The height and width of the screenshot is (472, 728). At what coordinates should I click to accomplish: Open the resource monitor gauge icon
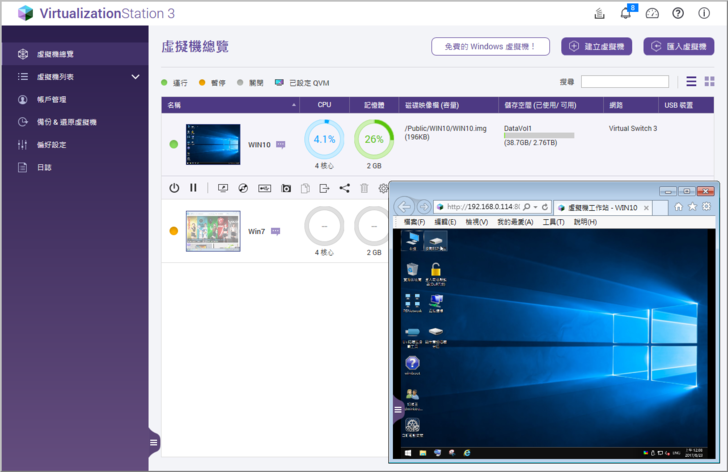tap(652, 13)
